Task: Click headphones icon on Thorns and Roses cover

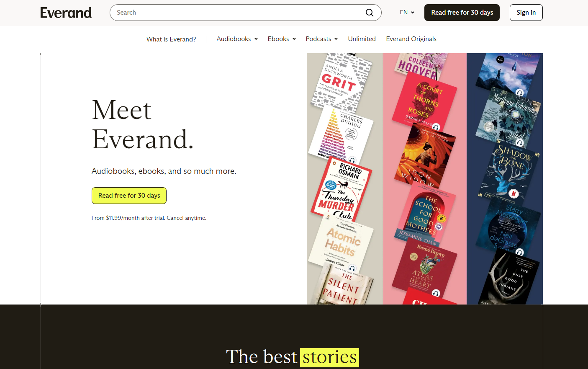Action: (436, 127)
